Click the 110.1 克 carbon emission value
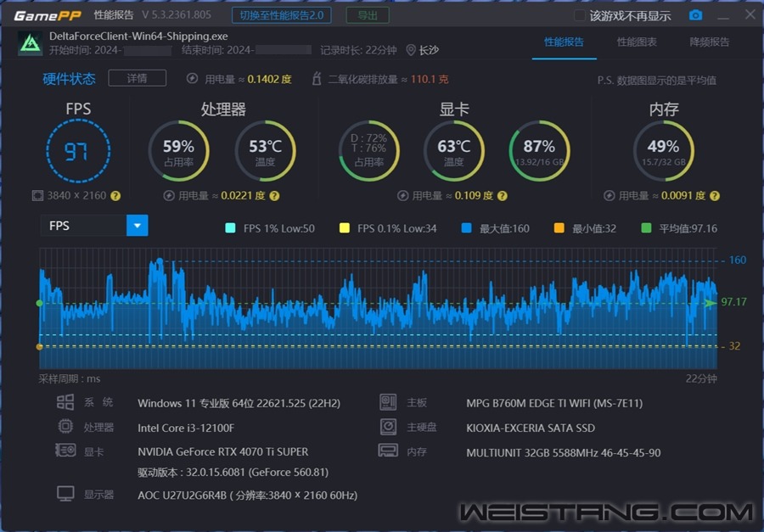Image resolution: width=764 pixels, height=532 pixels. 429,79
